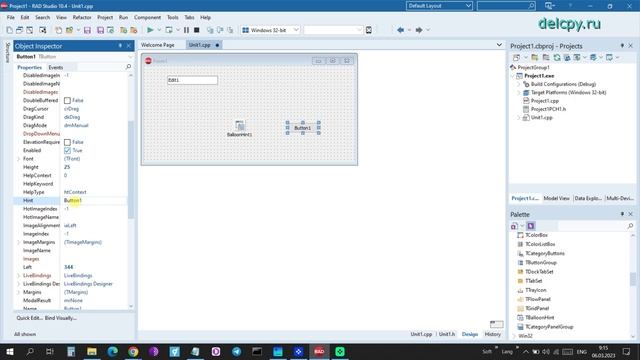The height and width of the screenshot is (360, 640).
Task: Expand the Unit1.cpp project node
Action: [519, 118]
